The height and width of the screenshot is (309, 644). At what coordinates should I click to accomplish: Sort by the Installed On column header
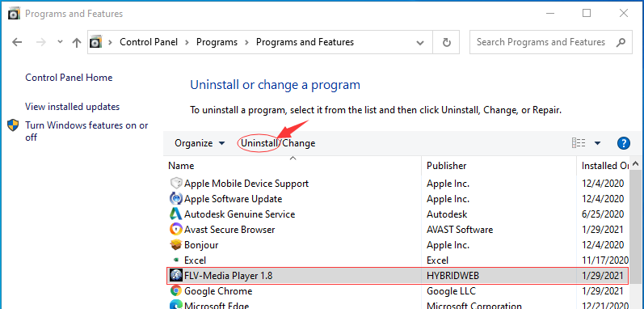pyautogui.click(x=605, y=166)
